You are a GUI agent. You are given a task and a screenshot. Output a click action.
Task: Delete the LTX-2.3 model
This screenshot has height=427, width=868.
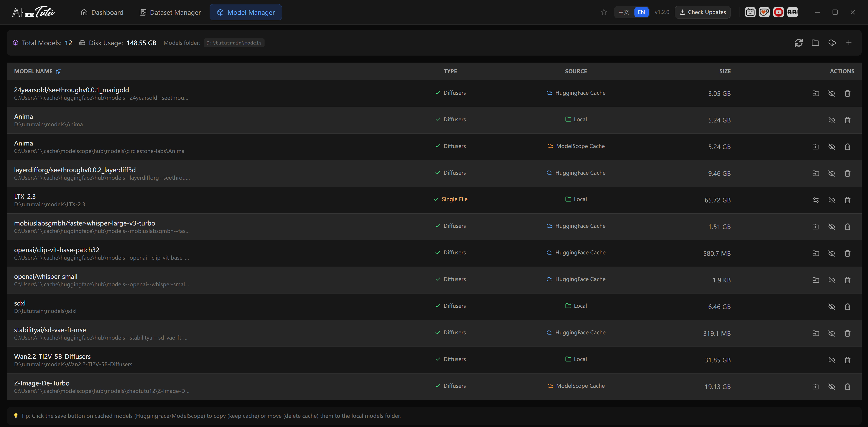[847, 200]
